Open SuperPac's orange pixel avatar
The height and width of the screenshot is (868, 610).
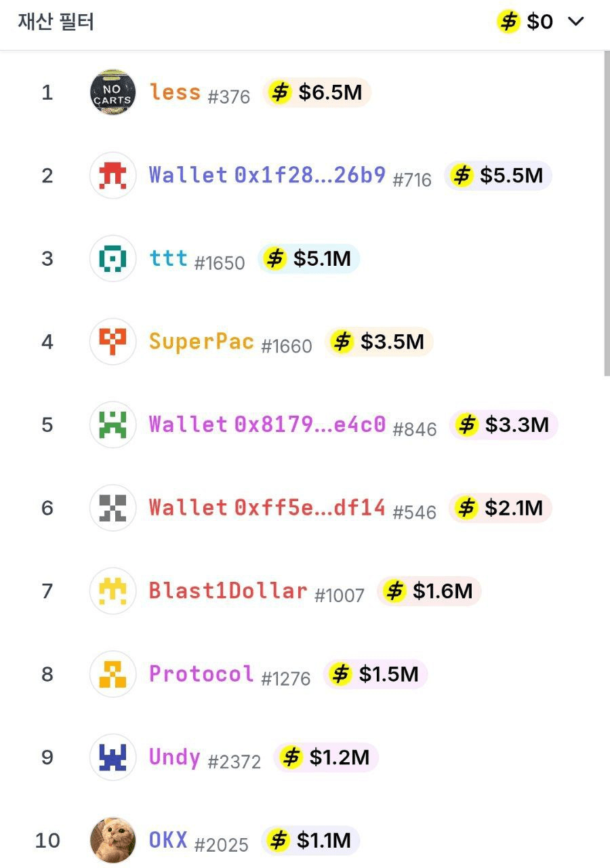tap(113, 341)
